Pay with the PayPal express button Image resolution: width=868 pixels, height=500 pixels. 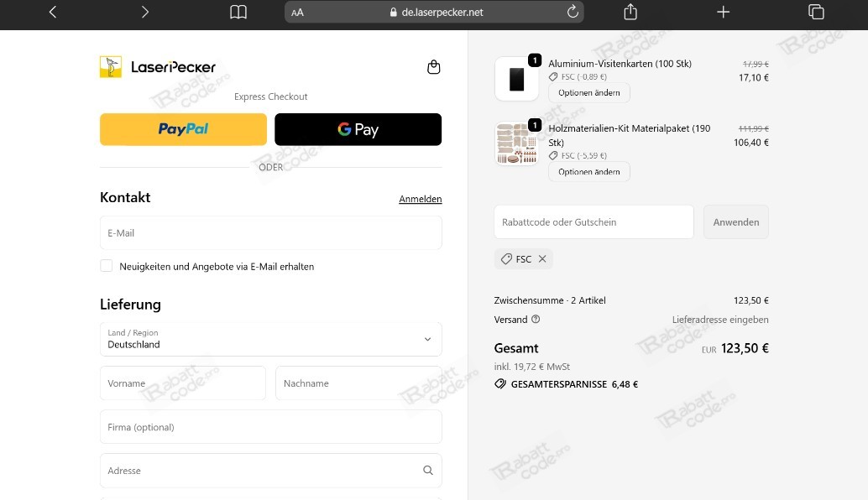183,129
